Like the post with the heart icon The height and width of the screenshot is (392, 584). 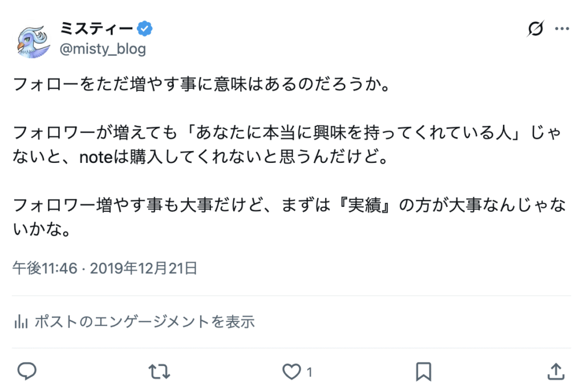pos(291,371)
